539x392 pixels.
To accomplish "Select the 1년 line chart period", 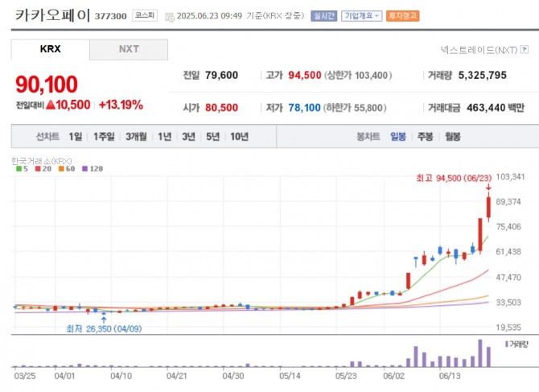I will click(x=164, y=137).
